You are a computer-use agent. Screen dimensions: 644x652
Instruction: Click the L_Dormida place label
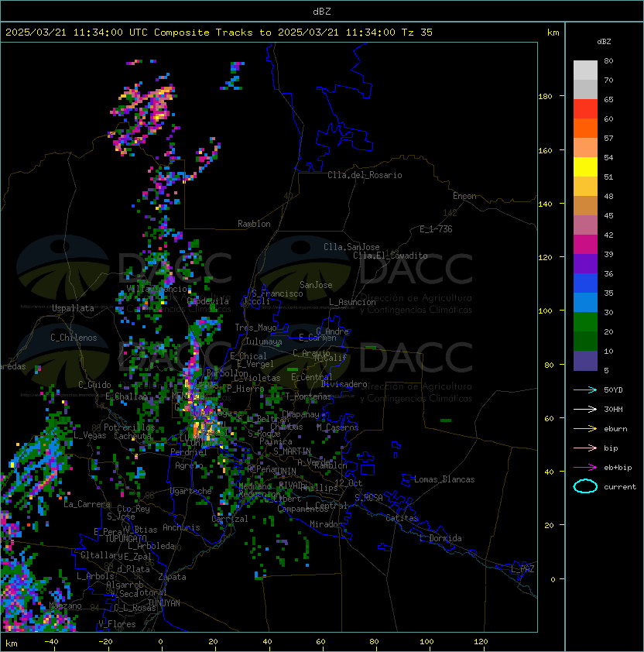coord(440,538)
